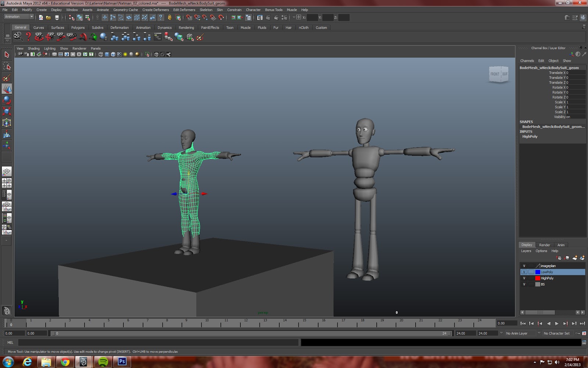Viewport: 588px width, 368px height.
Task: Open the Renderer menu in the viewport
Action: (x=79, y=48)
